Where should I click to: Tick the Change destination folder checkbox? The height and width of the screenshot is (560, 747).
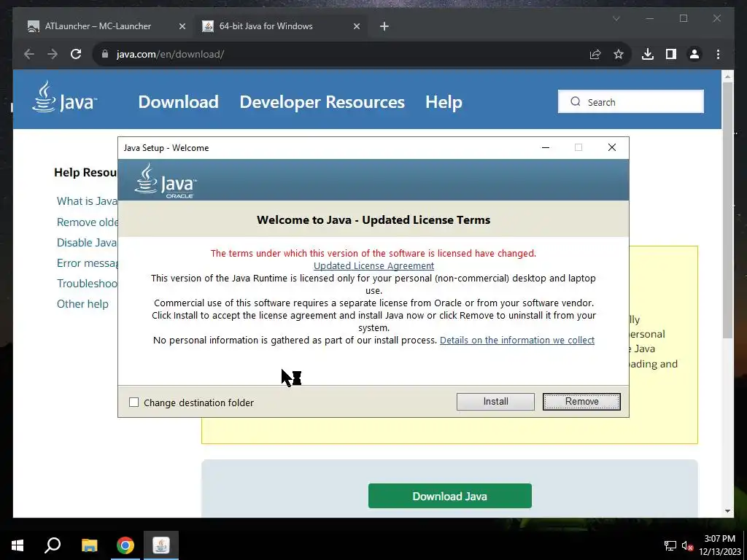134,402
